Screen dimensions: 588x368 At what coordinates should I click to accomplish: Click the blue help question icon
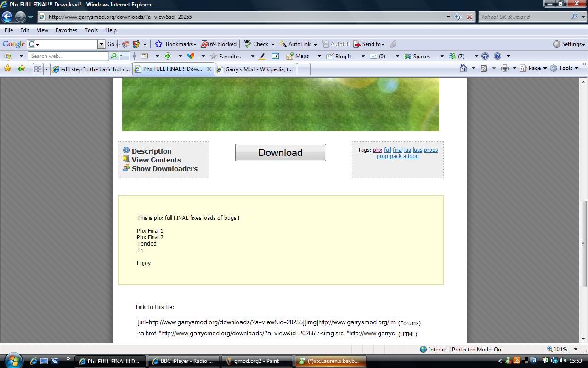(497, 56)
